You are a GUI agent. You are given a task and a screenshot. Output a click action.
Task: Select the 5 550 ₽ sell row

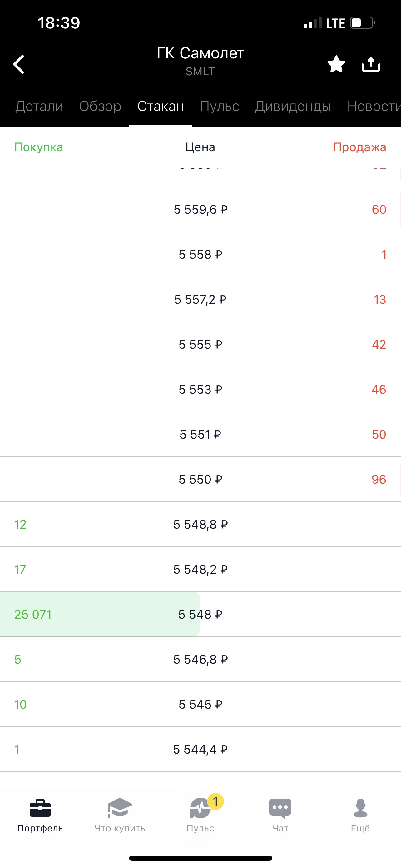pos(200,479)
